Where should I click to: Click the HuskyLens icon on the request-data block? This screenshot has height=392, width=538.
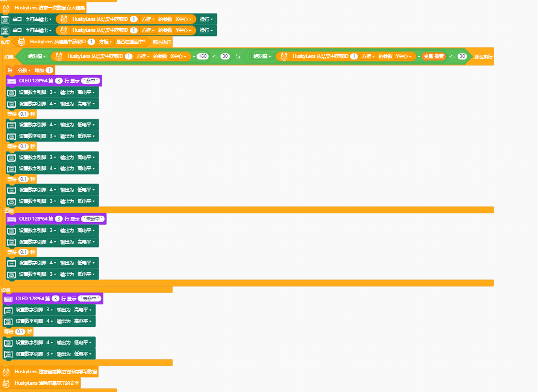coord(6,8)
